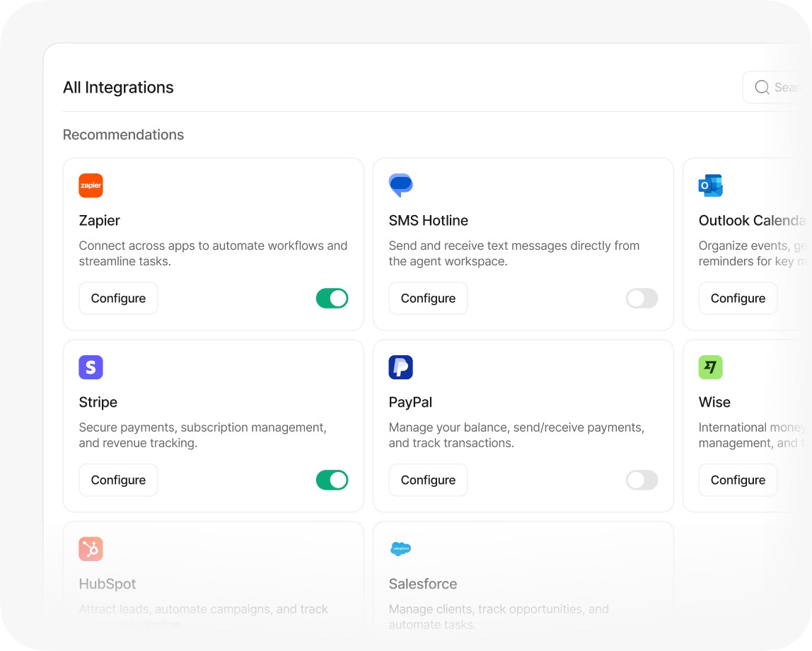Select the "Salesforce" card title
This screenshot has width=812, height=651.
tap(422, 584)
